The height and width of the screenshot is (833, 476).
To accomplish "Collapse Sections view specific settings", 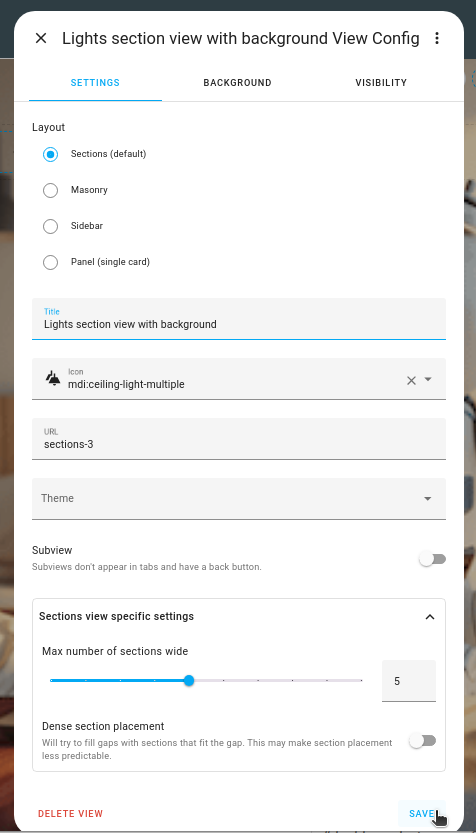I will [x=430, y=617].
